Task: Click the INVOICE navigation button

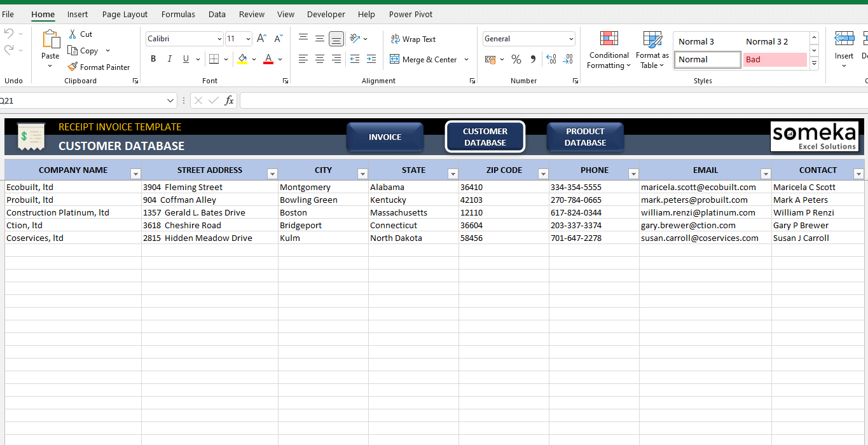Action: (x=385, y=137)
